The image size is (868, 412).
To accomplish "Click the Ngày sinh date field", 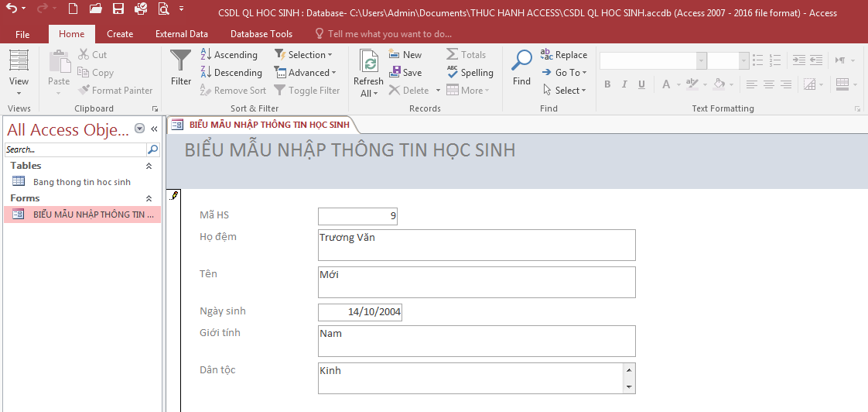I will click(360, 311).
